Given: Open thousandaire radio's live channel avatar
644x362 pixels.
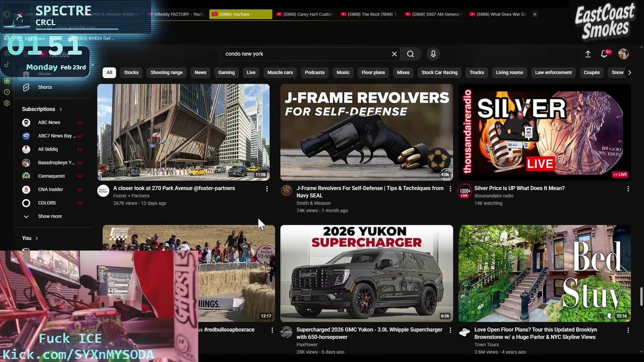Looking at the screenshot, I should tap(464, 191).
